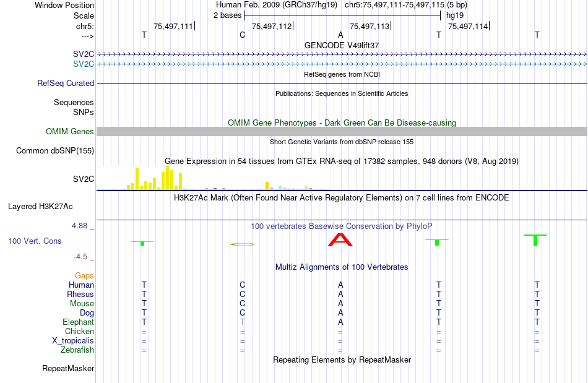Viewport: 588px width, 383px height.
Task: Click the gray T in Elephant row
Action: (x=242, y=322)
